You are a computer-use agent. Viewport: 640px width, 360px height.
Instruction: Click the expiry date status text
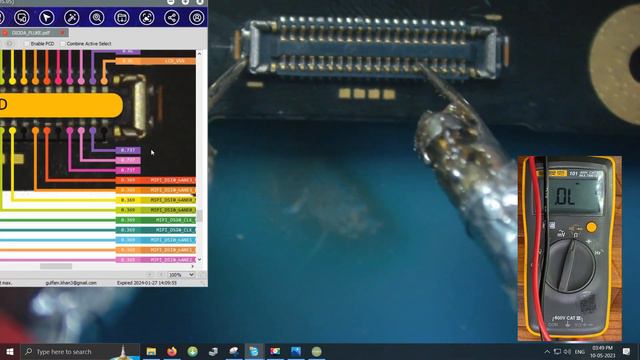[x=147, y=283]
